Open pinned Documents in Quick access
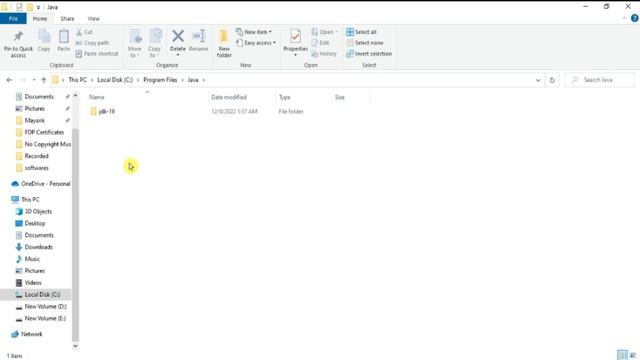Screen dimensions: 640x360 pyautogui.click(x=39, y=97)
